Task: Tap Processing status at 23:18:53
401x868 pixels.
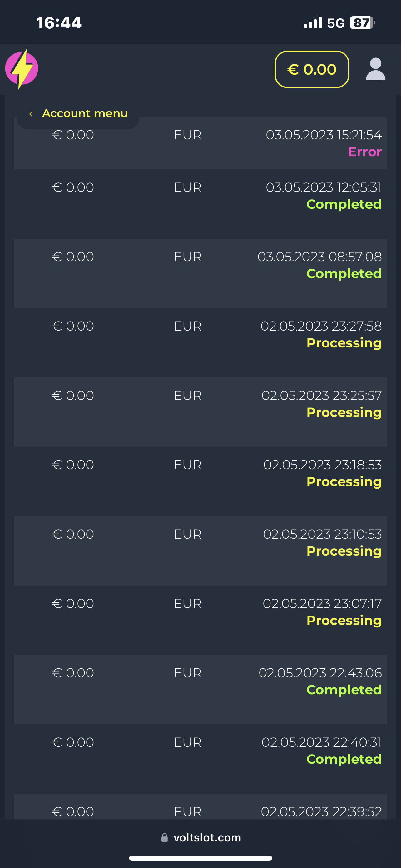Action: [344, 482]
